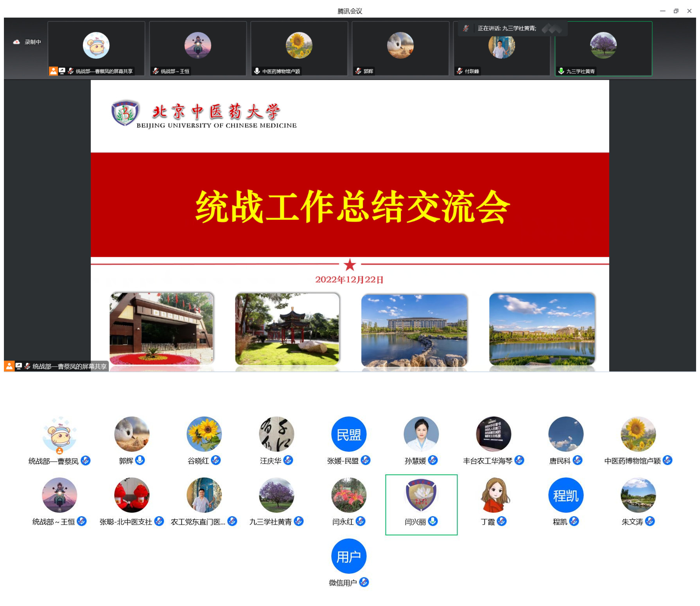Click the name label 朱文涛

(x=632, y=522)
